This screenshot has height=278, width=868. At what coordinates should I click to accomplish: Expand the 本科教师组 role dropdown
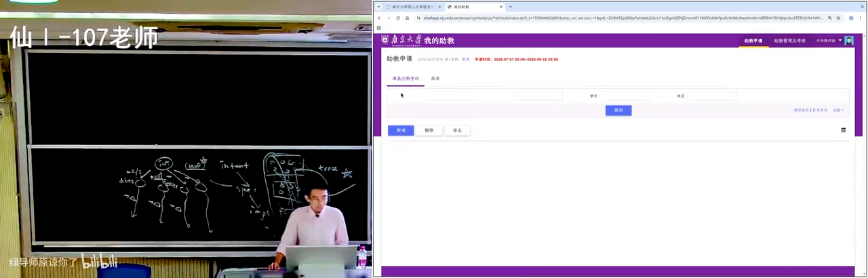point(829,41)
